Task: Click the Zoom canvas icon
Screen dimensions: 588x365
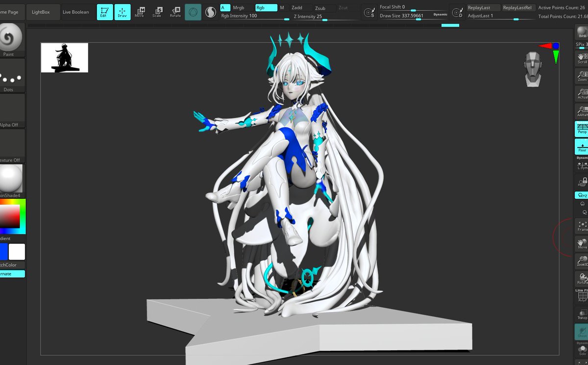Action: [582, 76]
